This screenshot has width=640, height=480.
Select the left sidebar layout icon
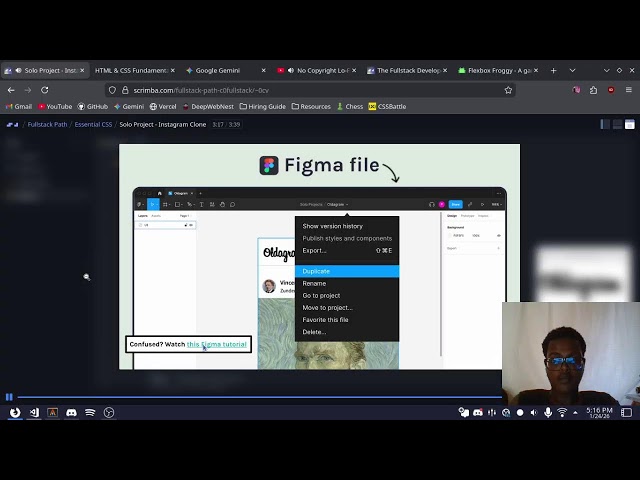(605, 124)
